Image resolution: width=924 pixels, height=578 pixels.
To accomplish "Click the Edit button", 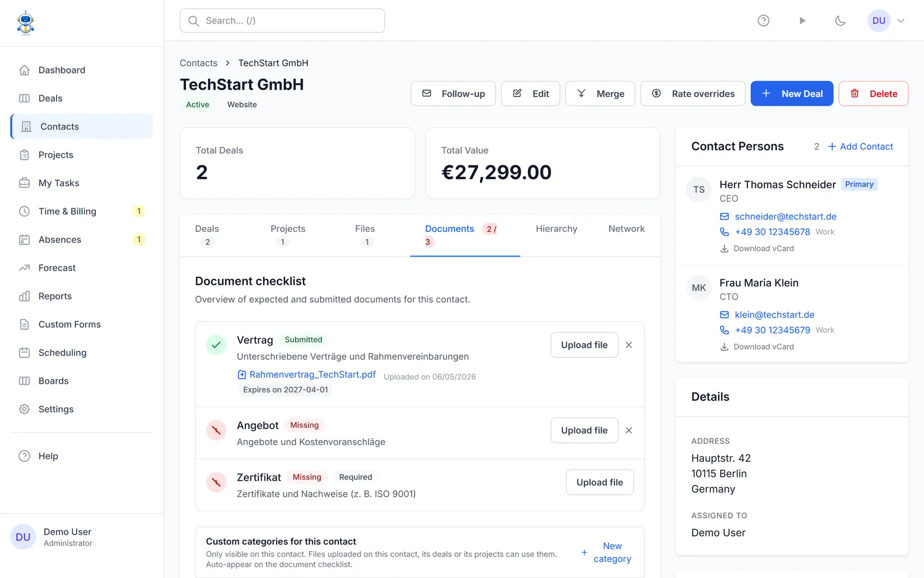I will click(531, 94).
